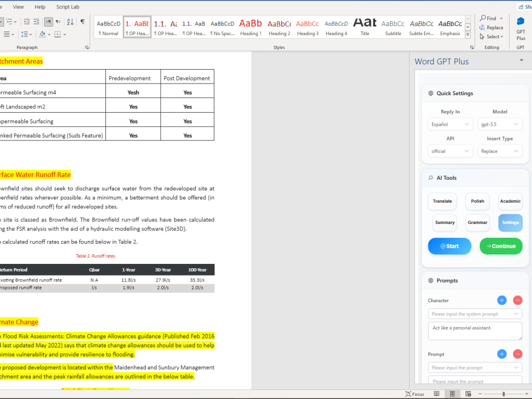Open Word GPT Plus pane options
Image resolution: width=532 pixels, height=399 pixels.
pos(521,61)
